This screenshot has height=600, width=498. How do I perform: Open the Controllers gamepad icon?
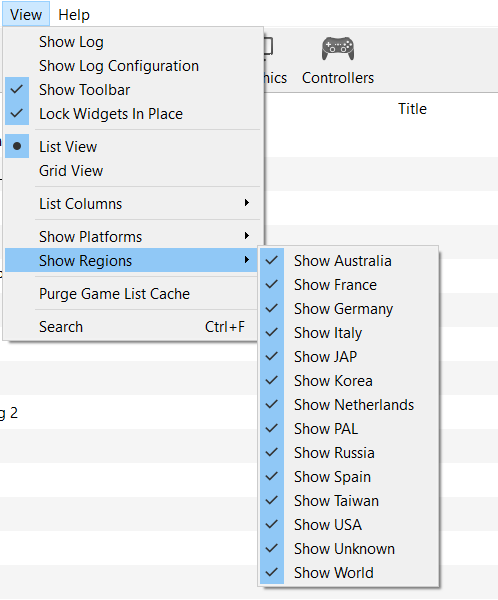(x=338, y=49)
